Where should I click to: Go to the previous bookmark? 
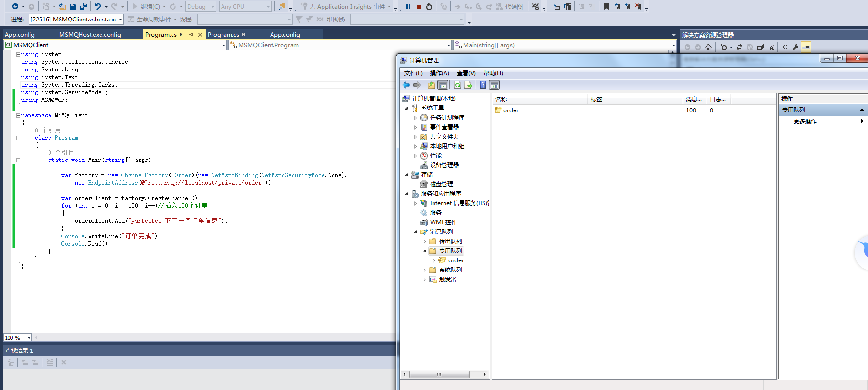[617, 7]
